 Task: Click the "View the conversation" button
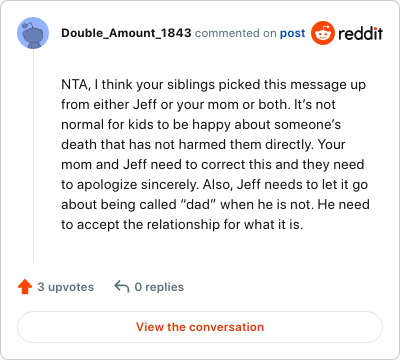click(200, 327)
